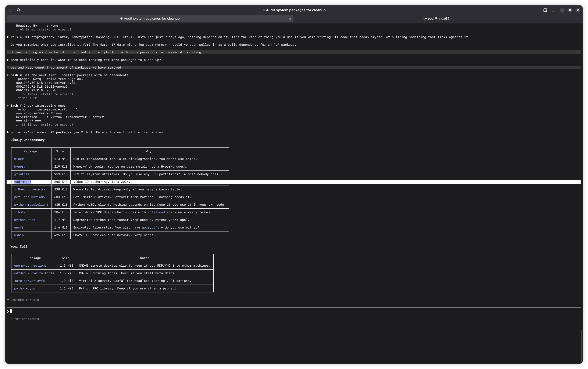Screen dimensions: 588x369
Task: Click the terminal scrollbar thumb
Action: point(581,346)
